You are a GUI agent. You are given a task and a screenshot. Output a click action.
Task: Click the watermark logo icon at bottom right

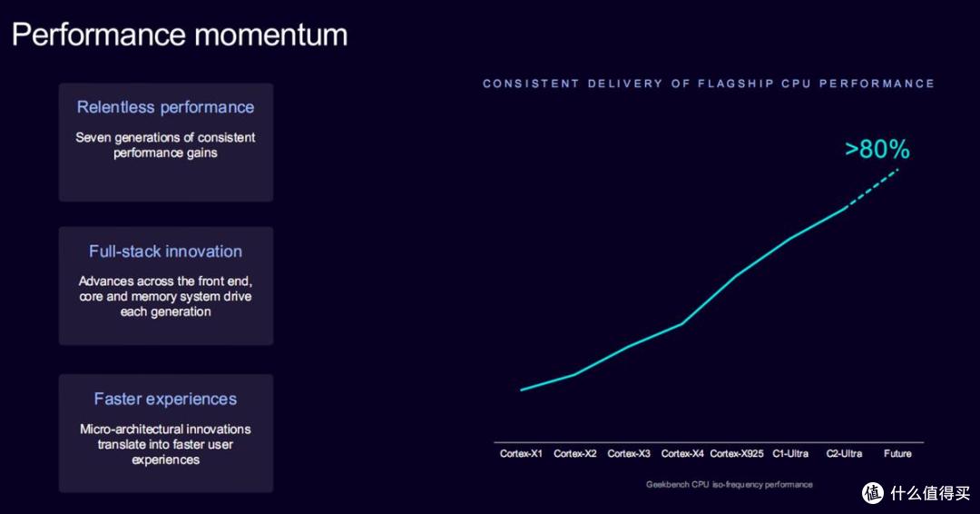(873, 493)
